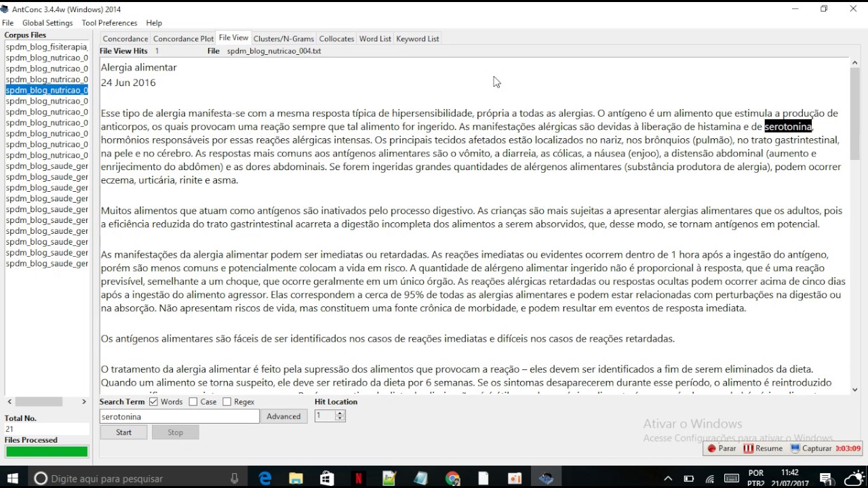This screenshot has height=488, width=868.
Task: Open Advanced search options
Action: pyautogui.click(x=283, y=417)
